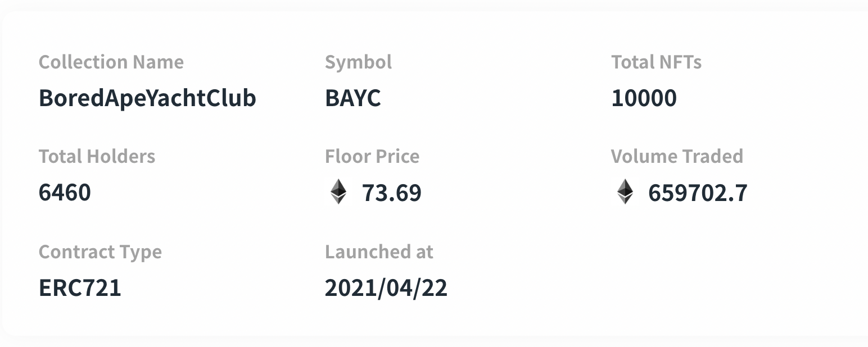The width and height of the screenshot is (868, 347).
Task: Click the Ethereum icon beside volume traded
Action: point(625,192)
